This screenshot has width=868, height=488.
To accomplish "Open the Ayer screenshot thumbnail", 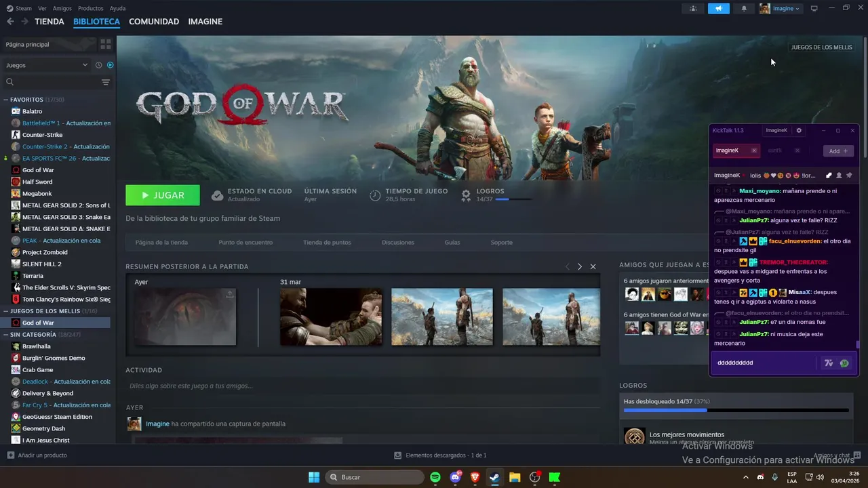I will click(x=185, y=317).
